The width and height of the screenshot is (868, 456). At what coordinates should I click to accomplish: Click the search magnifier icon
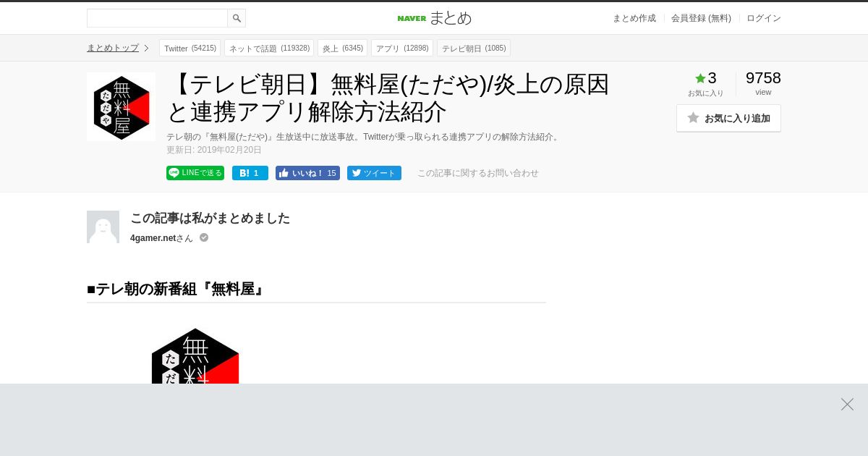click(x=237, y=18)
